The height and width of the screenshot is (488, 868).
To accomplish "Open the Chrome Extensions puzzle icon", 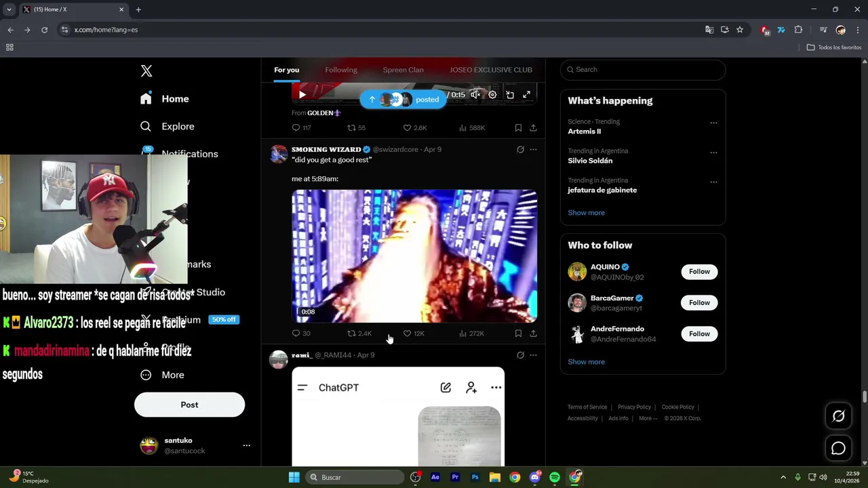I will tap(798, 30).
